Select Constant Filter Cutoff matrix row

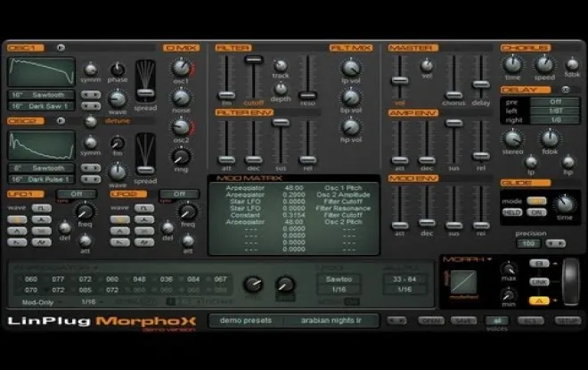293,215
